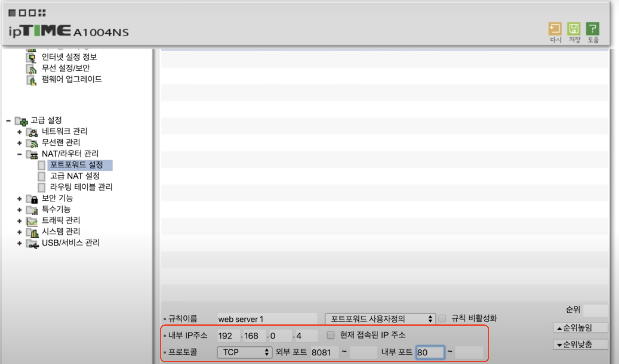619x364 pixels.
Task: Enable the 규칙 비활성화 checkbox
Action: point(442,318)
